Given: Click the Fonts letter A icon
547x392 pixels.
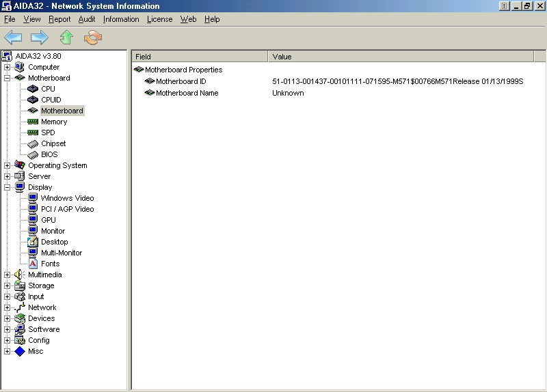Looking at the screenshot, I should 33,264.
